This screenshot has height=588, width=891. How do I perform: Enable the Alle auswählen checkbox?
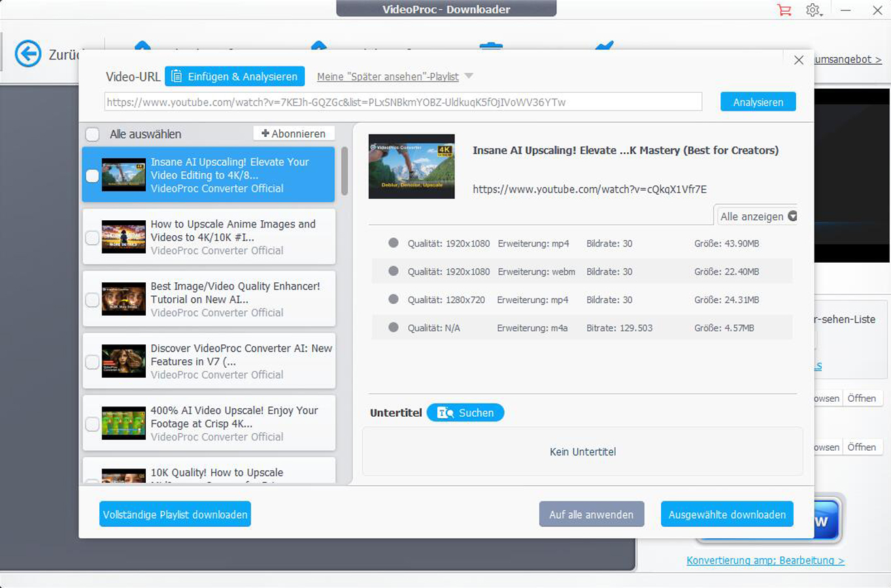(x=92, y=134)
